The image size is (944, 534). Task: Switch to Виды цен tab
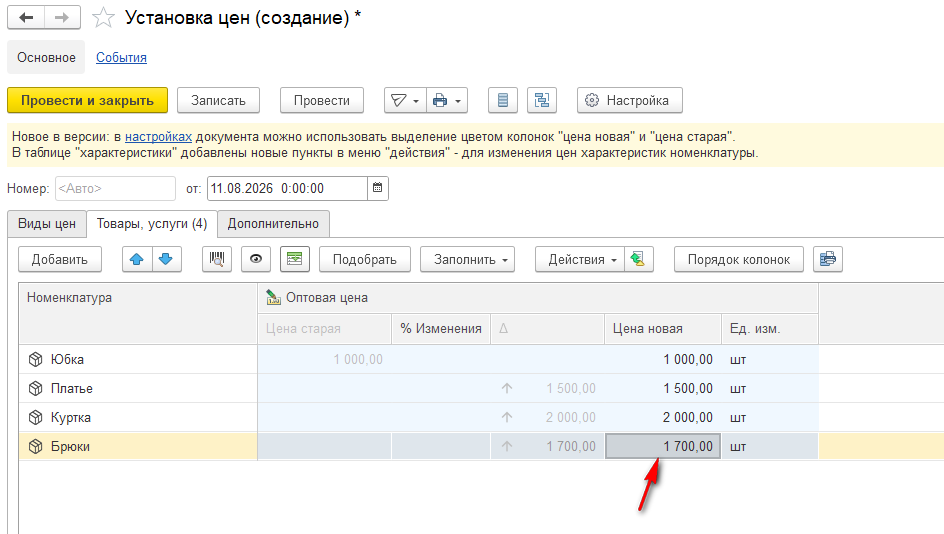coord(47,224)
